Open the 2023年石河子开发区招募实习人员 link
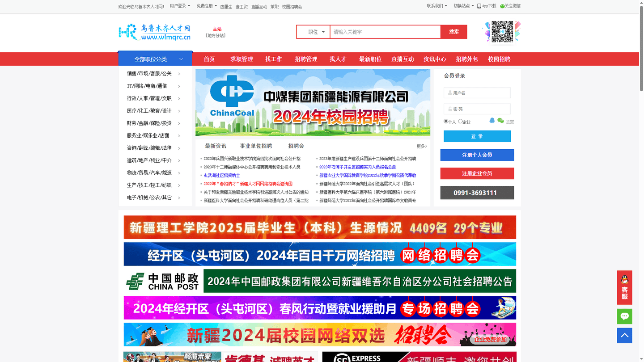This screenshot has width=644, height=362. [x=357, y=167]
